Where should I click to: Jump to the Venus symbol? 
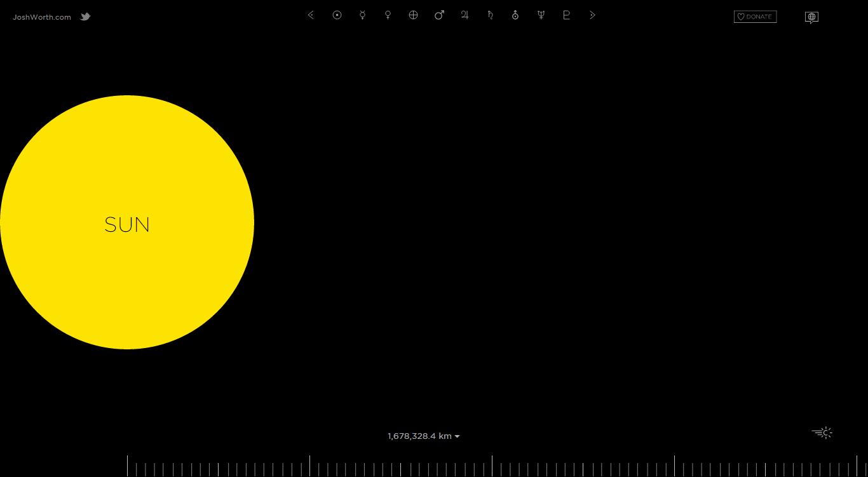click(388, 15)
